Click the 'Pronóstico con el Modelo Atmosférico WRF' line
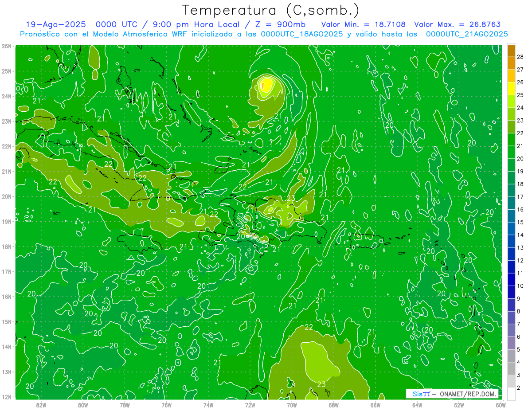This screenshot has height=411, width=532. point(264,34)
